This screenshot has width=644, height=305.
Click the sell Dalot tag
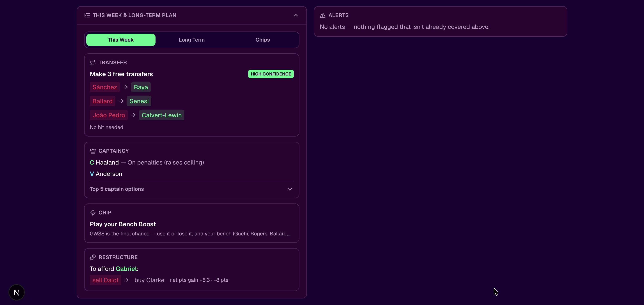106,280
